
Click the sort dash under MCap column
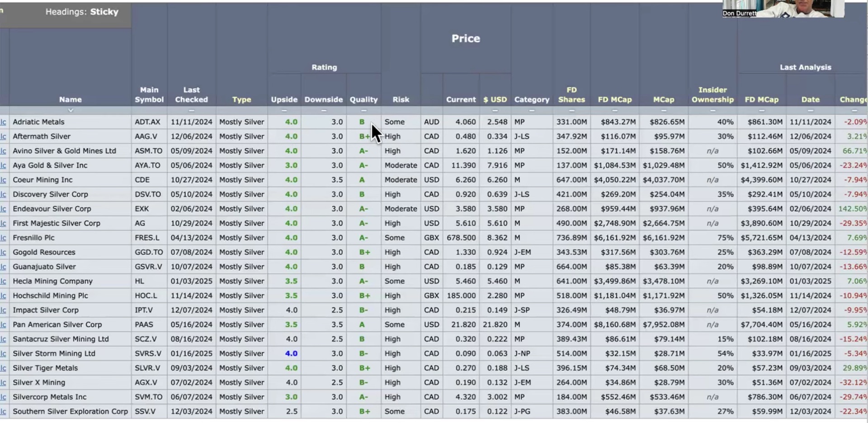click(663, 110)
